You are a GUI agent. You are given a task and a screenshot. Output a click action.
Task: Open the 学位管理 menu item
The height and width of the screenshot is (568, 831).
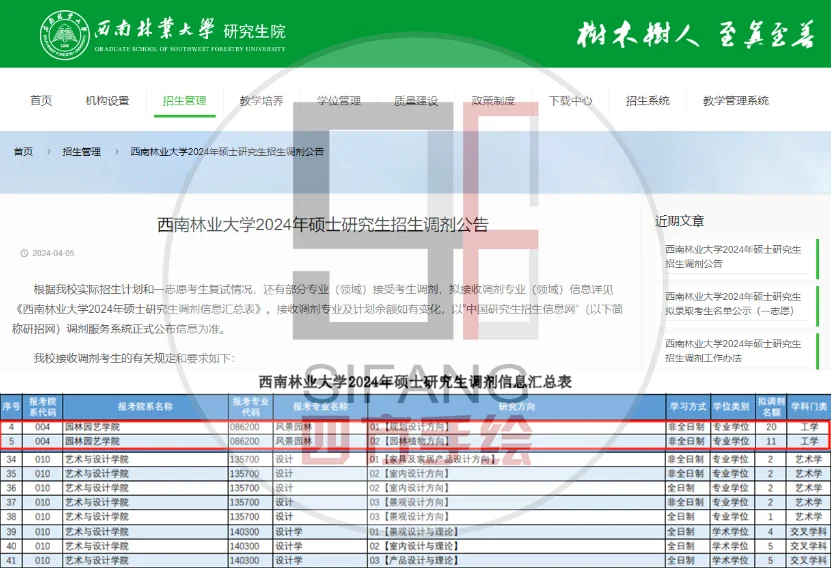339,101
